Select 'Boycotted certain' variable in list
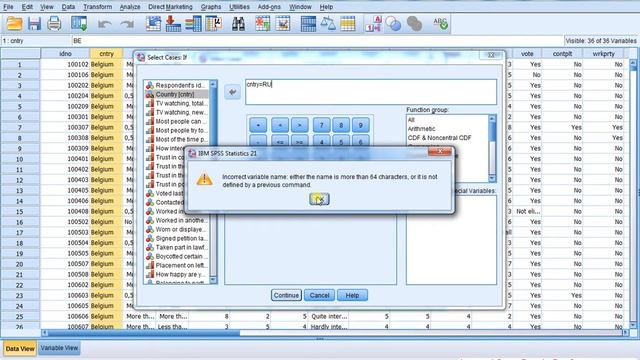640x360 pixels. click(x=177, y=256)
